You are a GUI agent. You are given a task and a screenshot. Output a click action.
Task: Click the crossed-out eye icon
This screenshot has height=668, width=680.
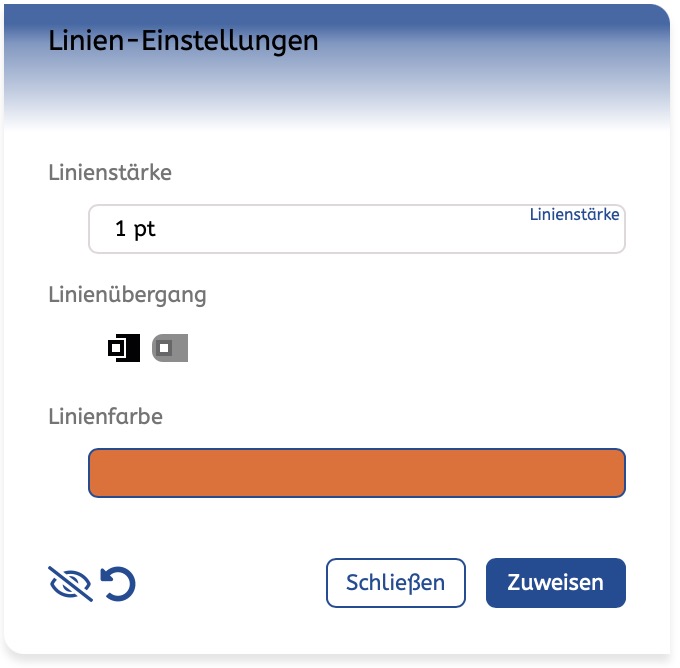pyautogui.click(x=70, y=584)
